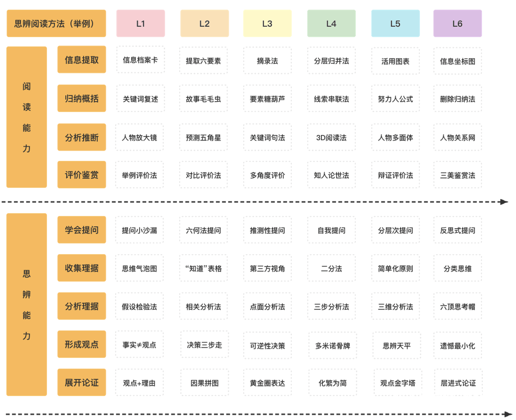Select the 摘录法 cell
This screenshot has width=516, height=420.
[267, 61]
